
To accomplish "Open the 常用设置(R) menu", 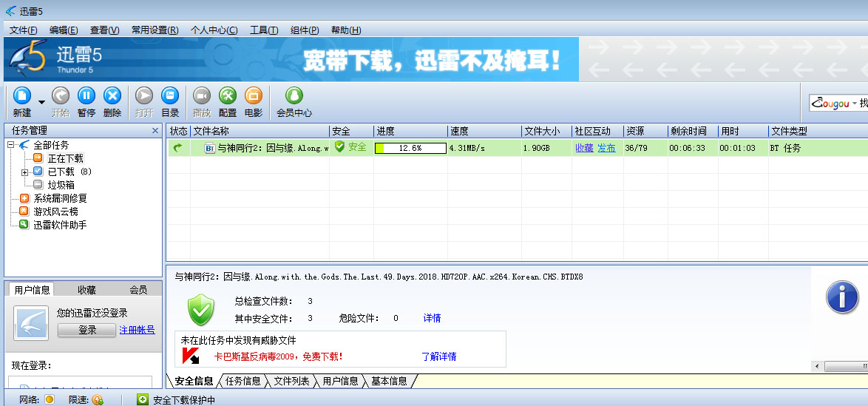I will coord(155,30).
